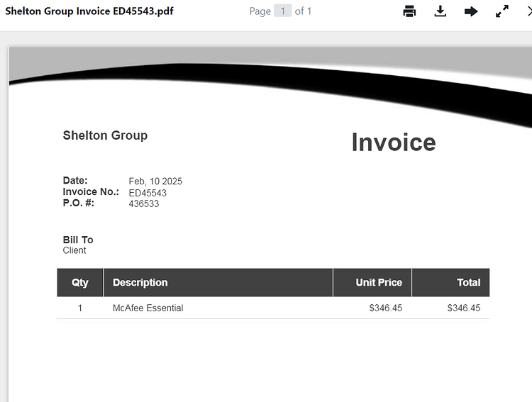
Task: Click the P.O. number 436533
Action: click(144, 203)
